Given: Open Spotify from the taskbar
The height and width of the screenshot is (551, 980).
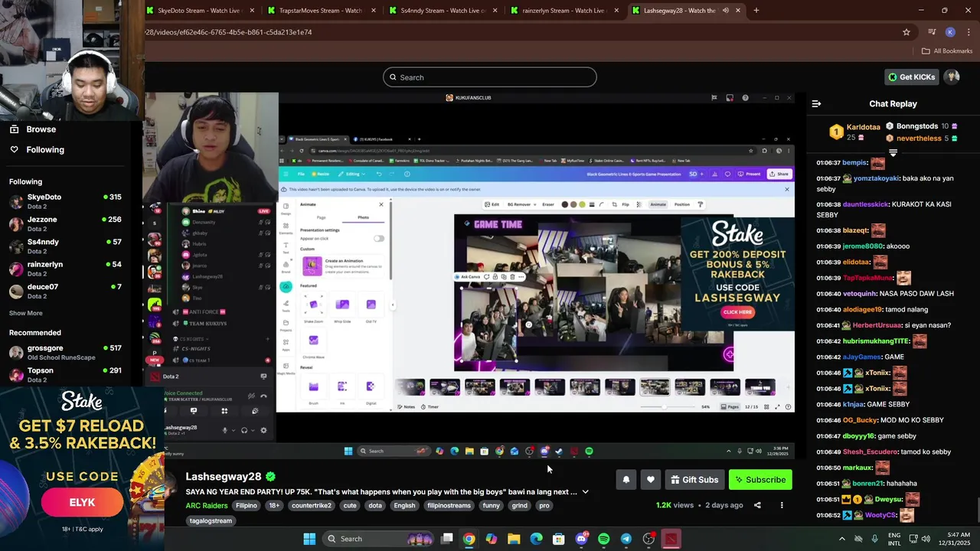Looking at the screenshot, I should click(x=603, y=539).
